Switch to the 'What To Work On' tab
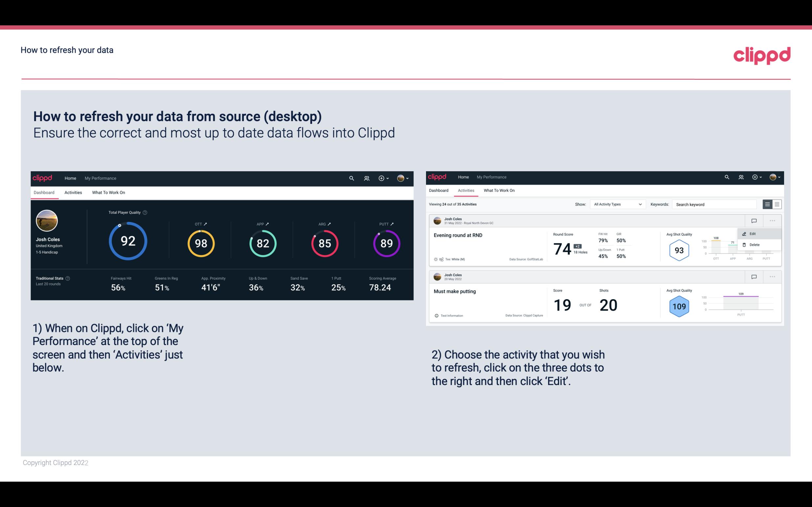The height and width of the screenshot is (507, 812). point(108,192)
